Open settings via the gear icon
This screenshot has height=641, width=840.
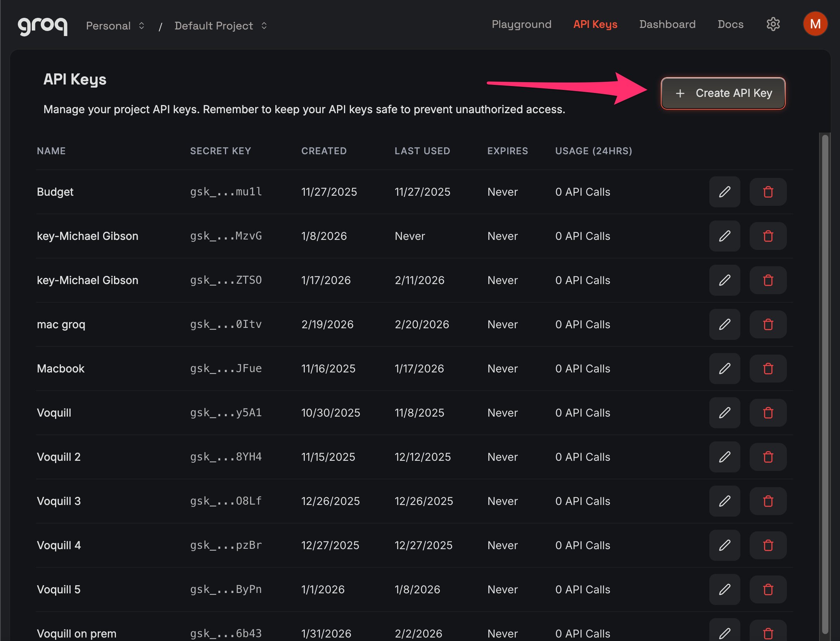click(773, 24)
